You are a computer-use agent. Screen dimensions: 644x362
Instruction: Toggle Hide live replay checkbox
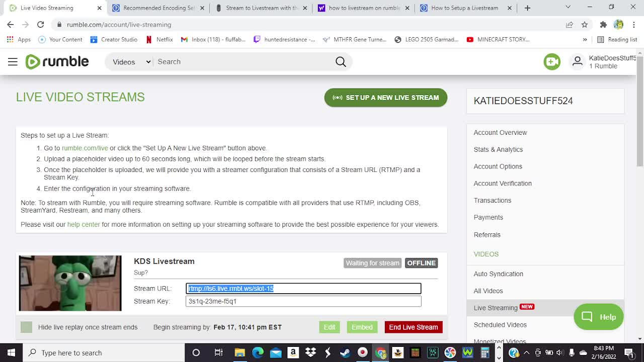(26, 327)
